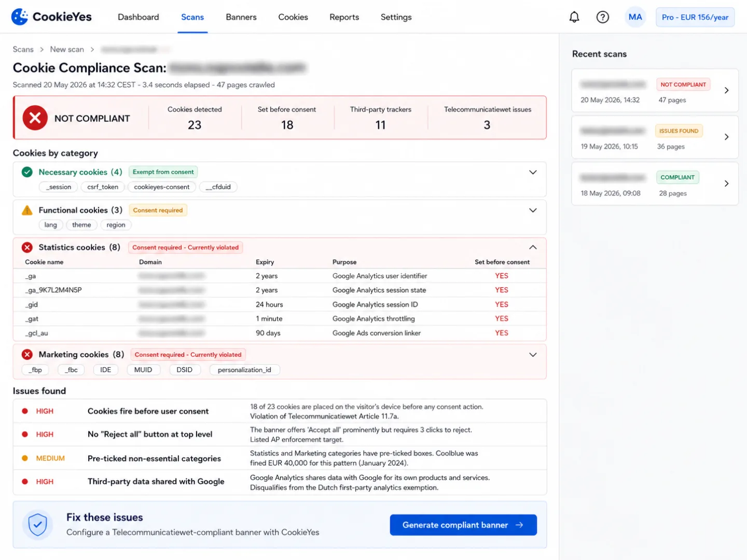The width and height of the screenshot is (747, 560).
Task: Click the red dot for Cookies fire before consent
Action: 24,411
